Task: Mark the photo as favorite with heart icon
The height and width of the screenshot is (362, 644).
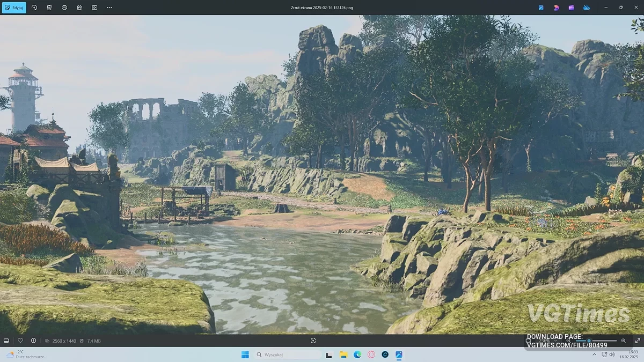Action: [x=20, y=341]
